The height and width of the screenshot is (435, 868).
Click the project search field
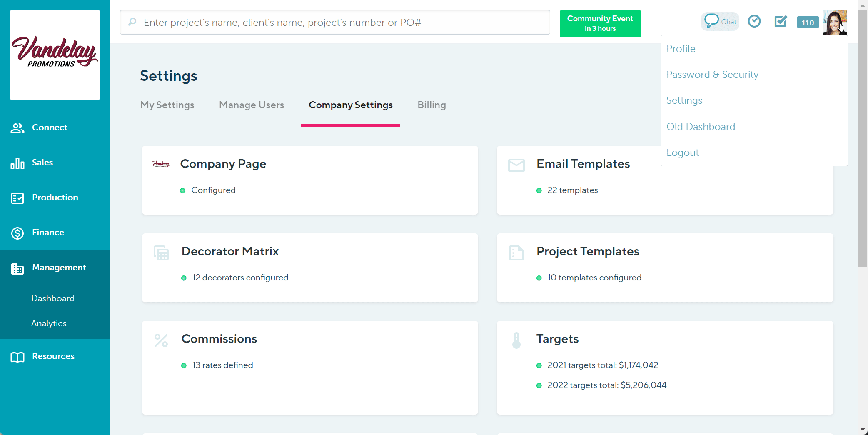[335, 22]
